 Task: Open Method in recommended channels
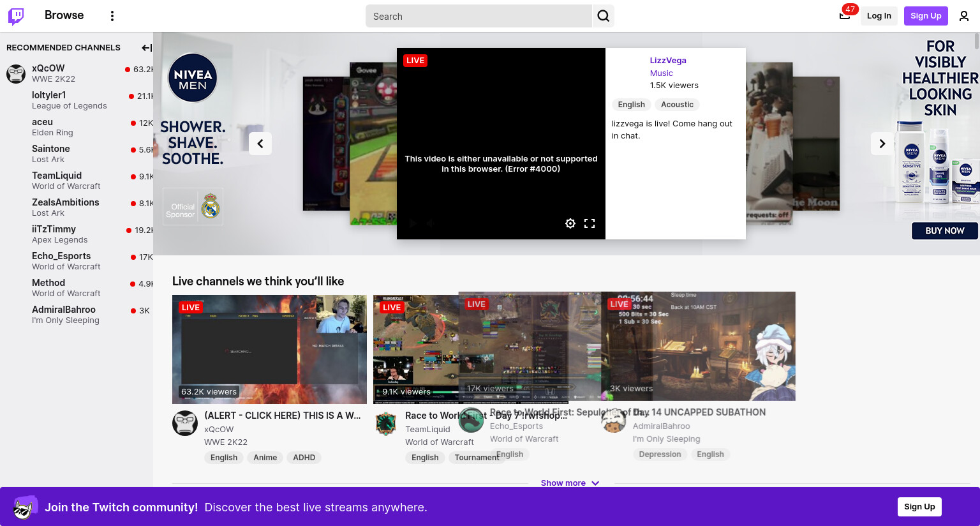coord(77,288)
